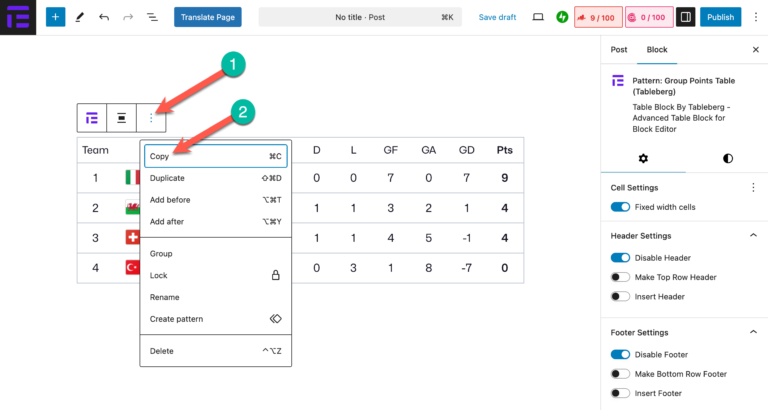Click the block alignment toolbar icon

pos(121,118)
